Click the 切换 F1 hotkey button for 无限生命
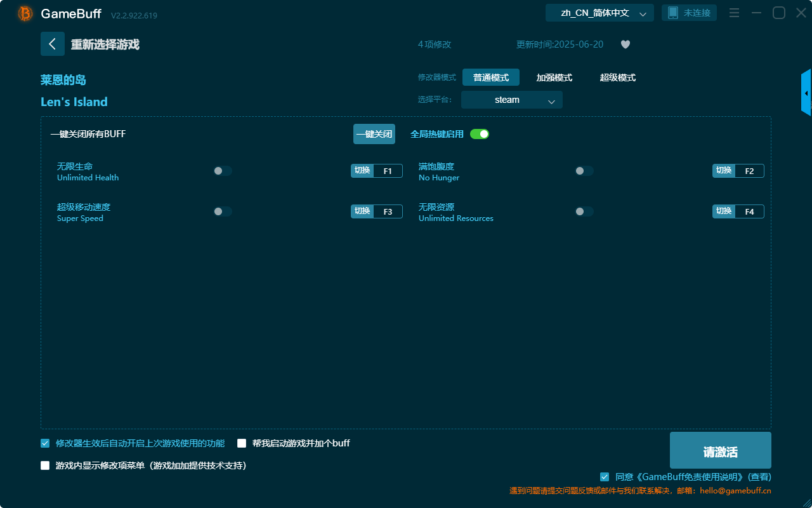Viewport: 812px width, 508px height. pyautogui.click(x=376, y=170)
